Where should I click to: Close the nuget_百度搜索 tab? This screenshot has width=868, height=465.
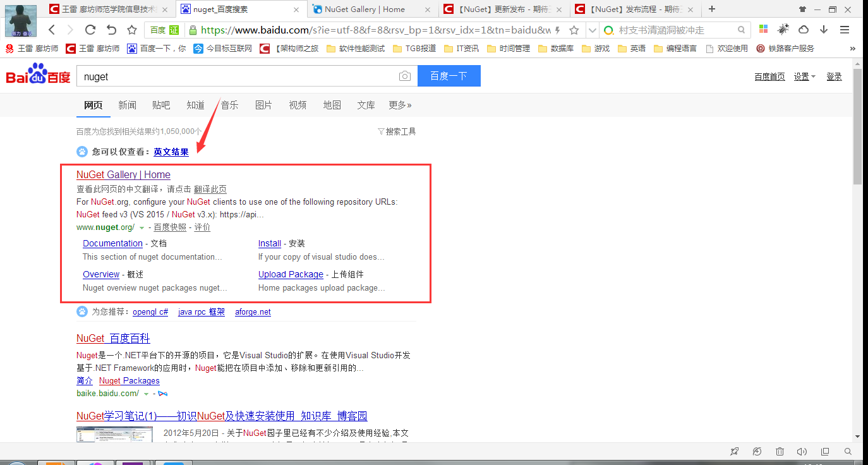point(296,9)
